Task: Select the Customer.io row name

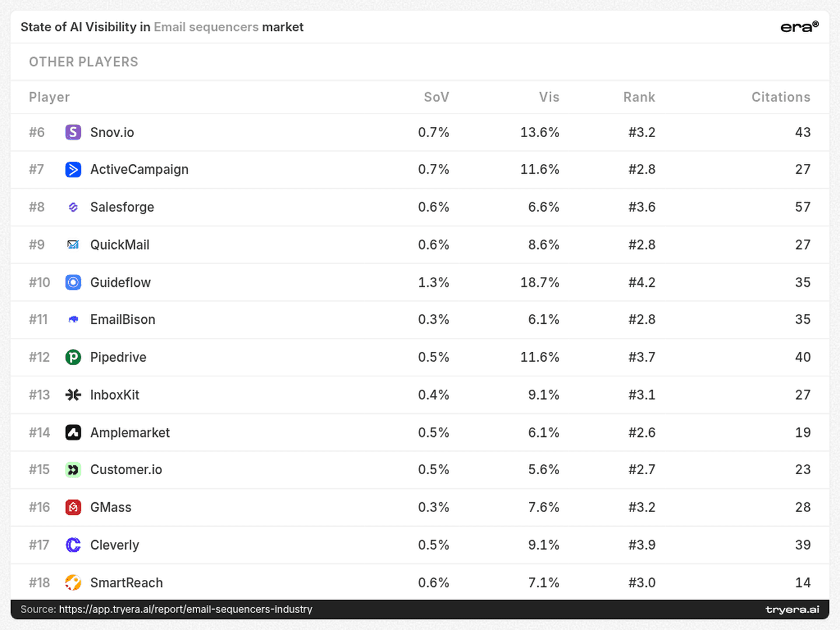Action: [126, 470]
